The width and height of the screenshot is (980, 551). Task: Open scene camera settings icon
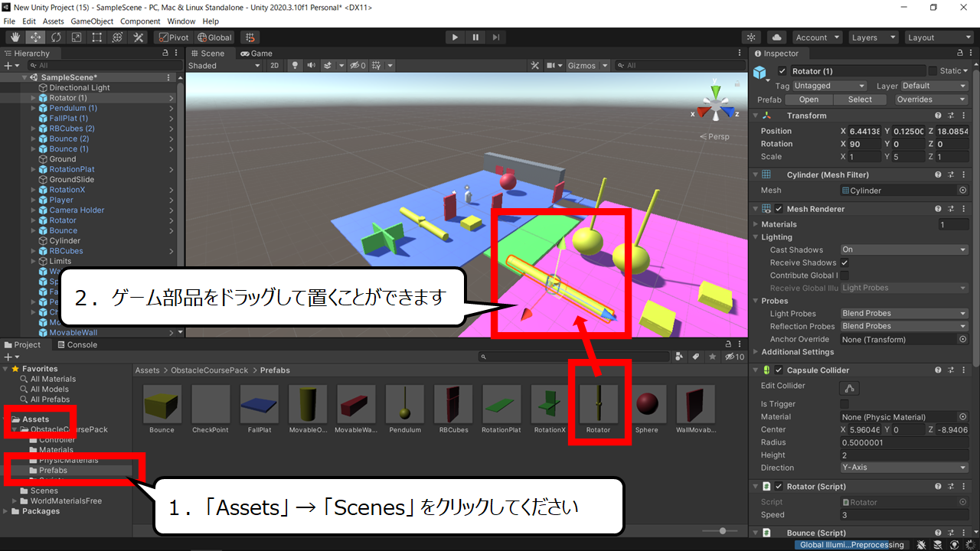pyautogui.click(x=553, y=66)
